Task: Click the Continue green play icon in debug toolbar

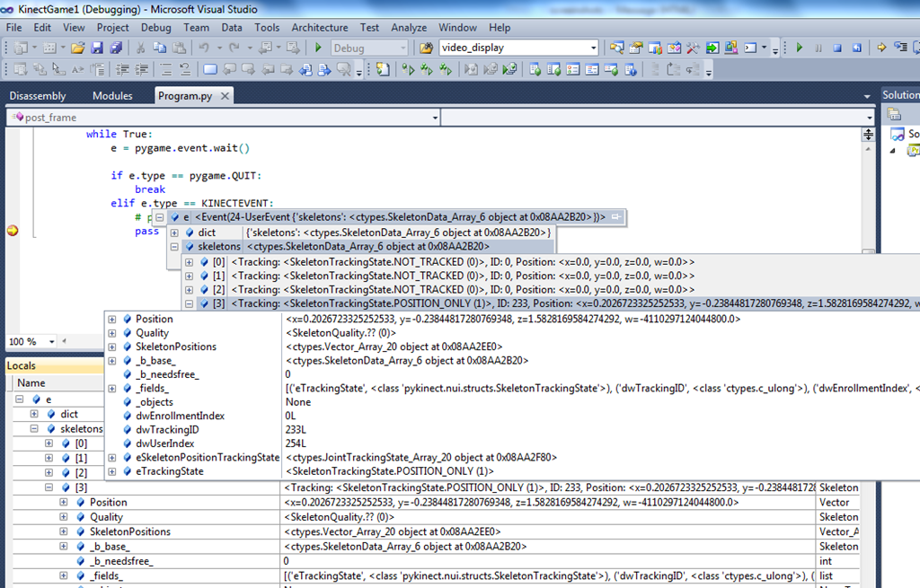Action: pyautogui.click(x=798, y=48)
